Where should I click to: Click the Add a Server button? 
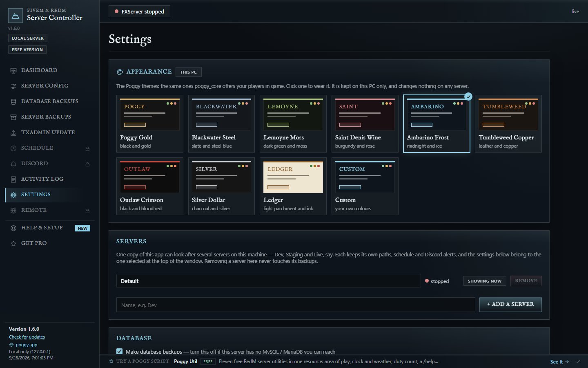510,305
